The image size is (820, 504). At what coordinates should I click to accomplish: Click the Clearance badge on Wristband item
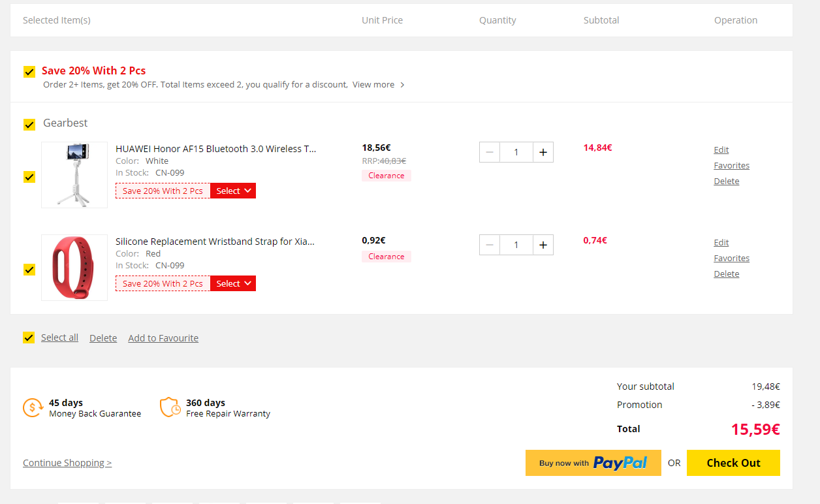[x=386, y=257]
